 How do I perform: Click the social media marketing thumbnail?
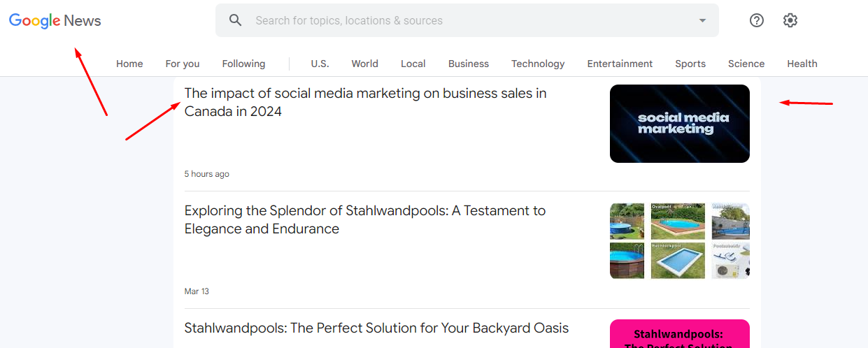679,124
